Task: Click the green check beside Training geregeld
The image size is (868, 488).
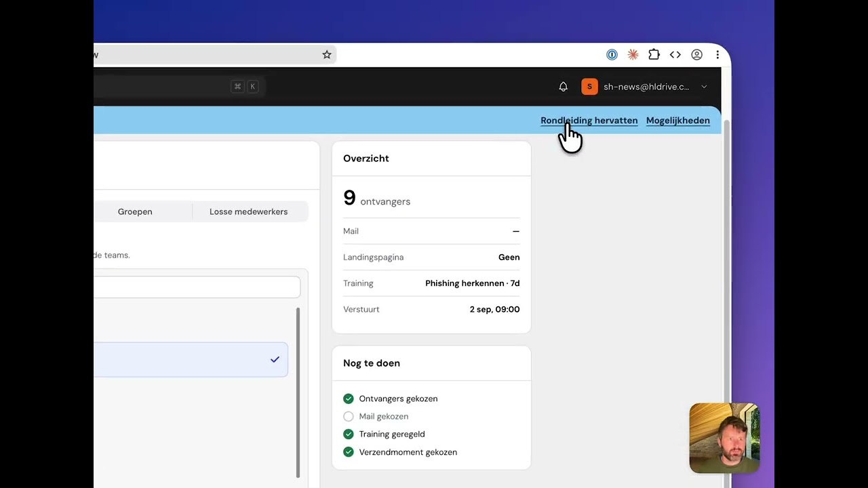Action: click(x=349, y=434)
